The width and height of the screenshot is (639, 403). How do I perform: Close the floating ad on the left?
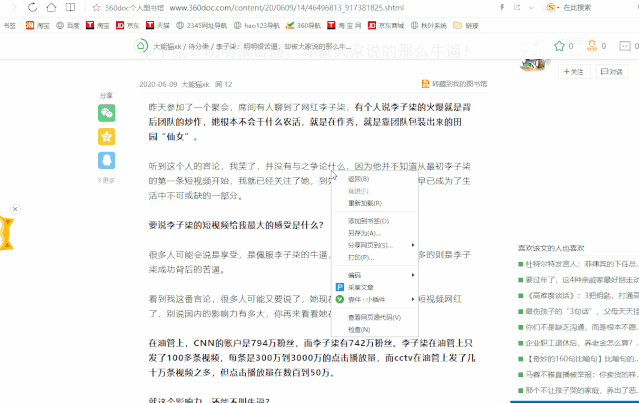coord(15,209)
